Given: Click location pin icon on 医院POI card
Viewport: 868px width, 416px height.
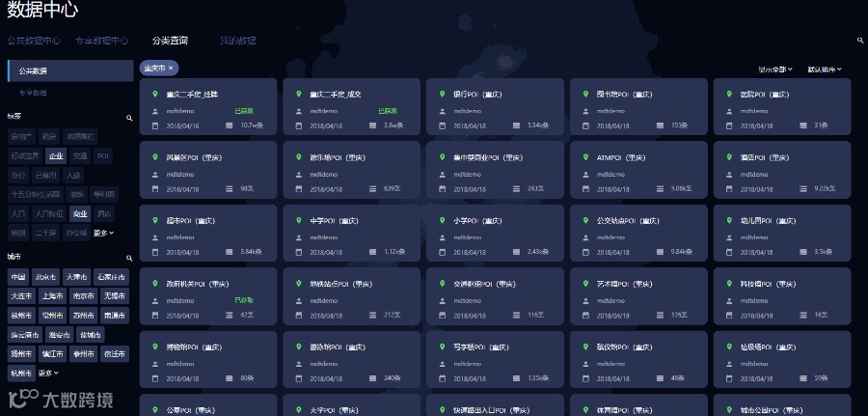Looking at the screenshot, I should point(729,95).
